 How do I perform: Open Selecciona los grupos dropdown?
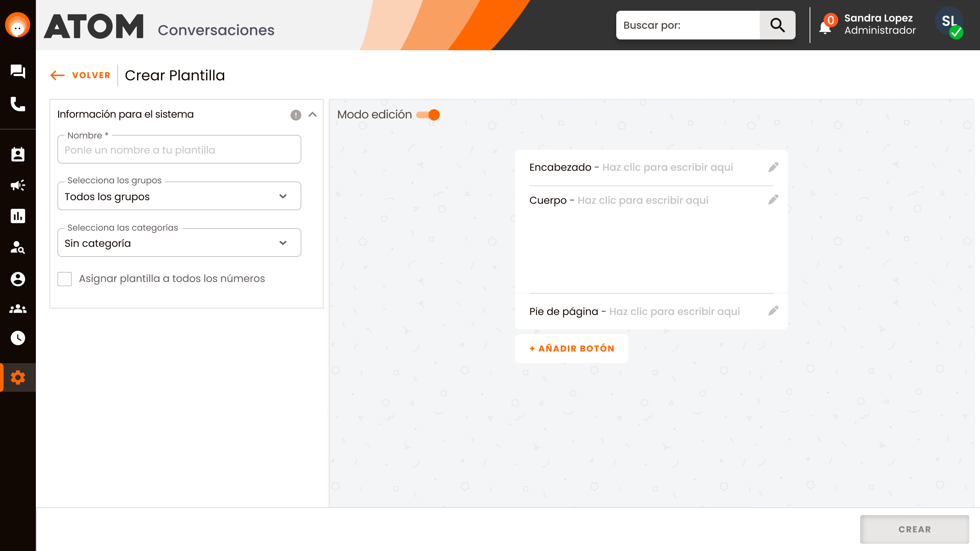tap(179, 196)
